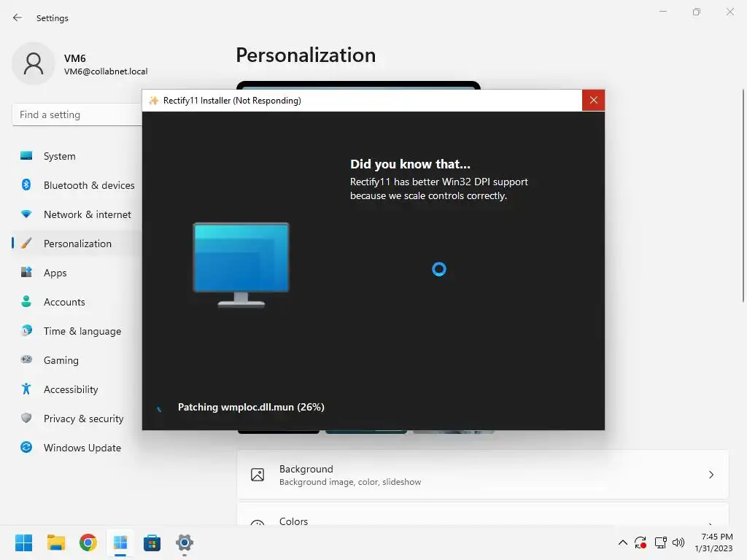Open volume control in system tray

pos(678,542)
